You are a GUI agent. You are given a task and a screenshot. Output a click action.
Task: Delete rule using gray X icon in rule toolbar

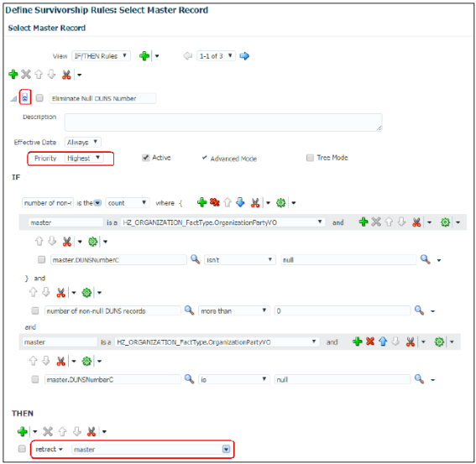[26, 74]
